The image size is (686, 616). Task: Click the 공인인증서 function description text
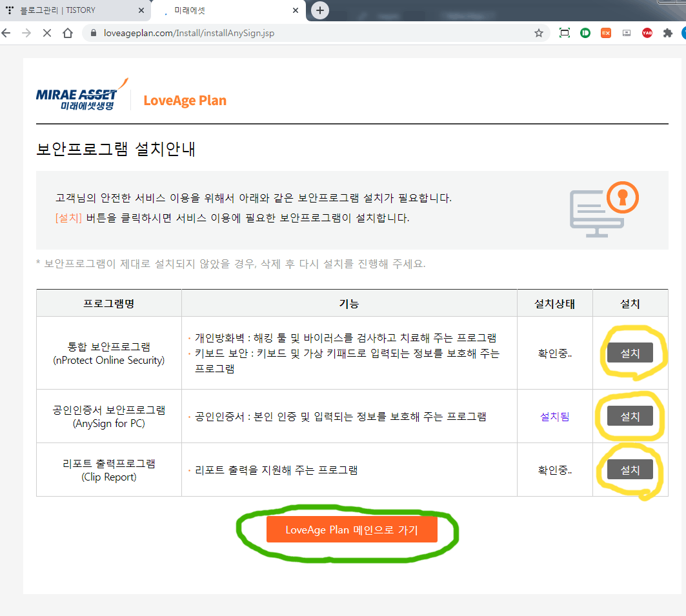(340, 417)
